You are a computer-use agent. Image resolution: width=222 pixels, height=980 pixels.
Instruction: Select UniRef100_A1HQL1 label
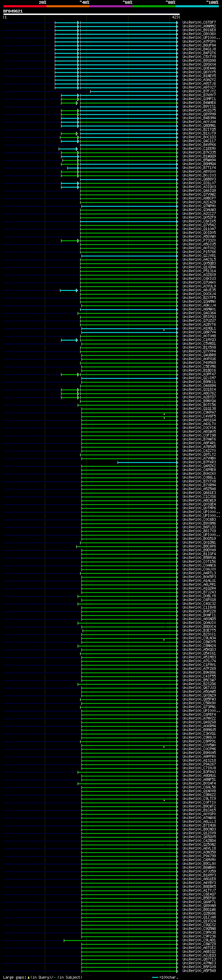click(x=199, y=328)
